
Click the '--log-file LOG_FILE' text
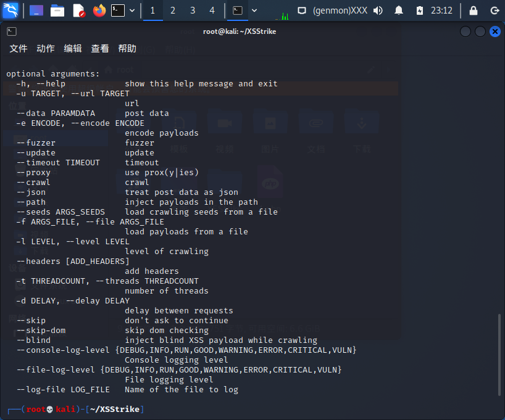click(x=63, y=389)
